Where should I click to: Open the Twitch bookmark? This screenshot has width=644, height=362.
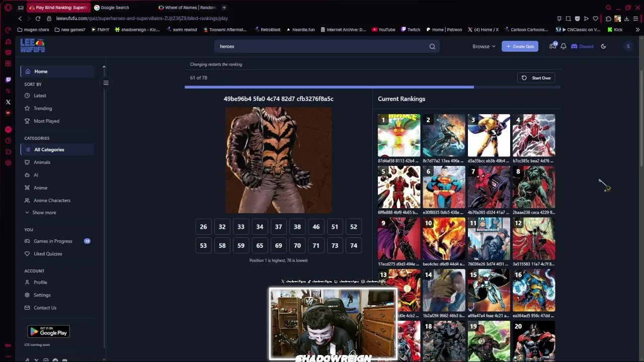[x=410, y=30]
